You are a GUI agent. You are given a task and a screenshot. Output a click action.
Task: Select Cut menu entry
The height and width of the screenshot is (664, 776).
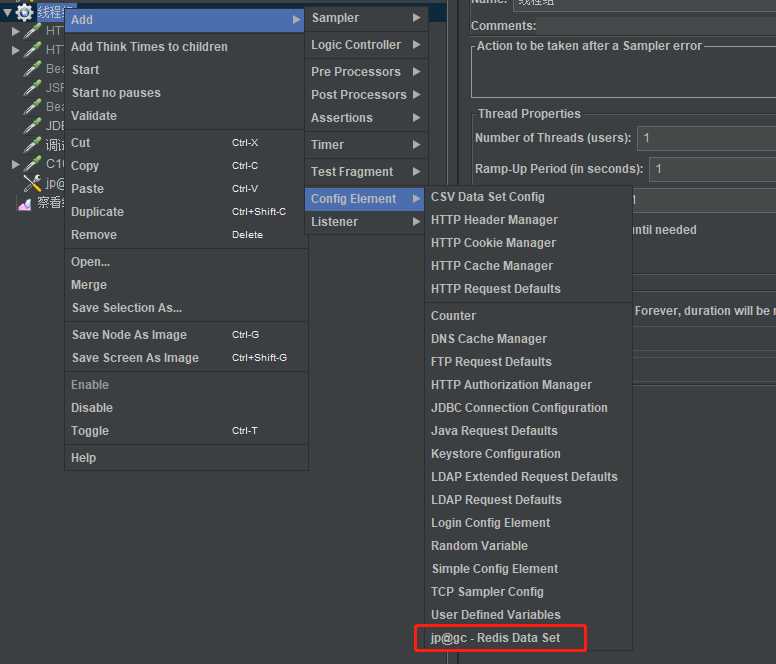[185, 142]
